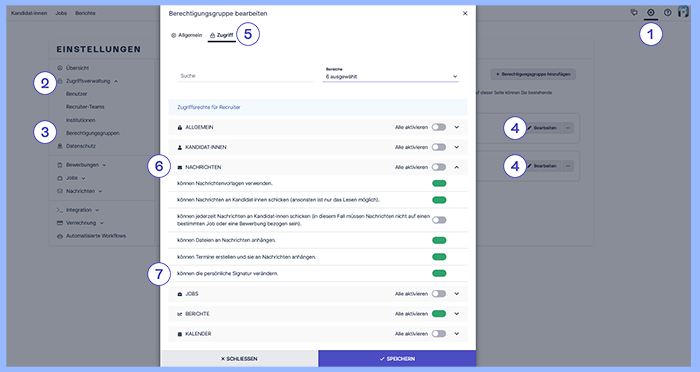Screen dimensions: 700x372
Task: Enable Alle aktivieren for KANDIDAT·INNEN
Action: tap(439, 147)
